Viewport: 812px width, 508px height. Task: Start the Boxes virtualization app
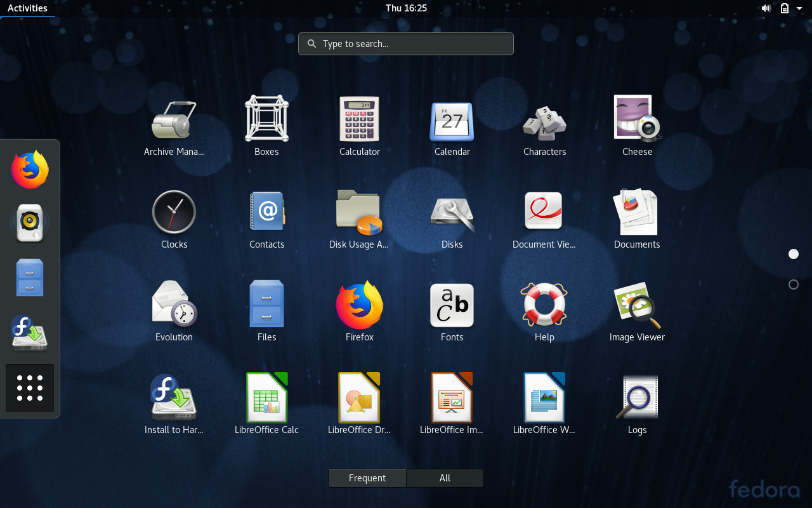pyautogui.click(x=266, y=119)
